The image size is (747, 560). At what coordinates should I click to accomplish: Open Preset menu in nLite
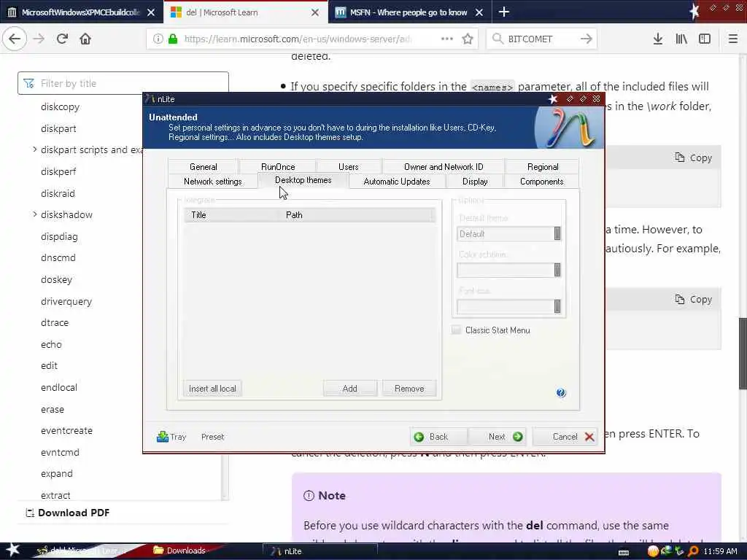click(212, 437)
